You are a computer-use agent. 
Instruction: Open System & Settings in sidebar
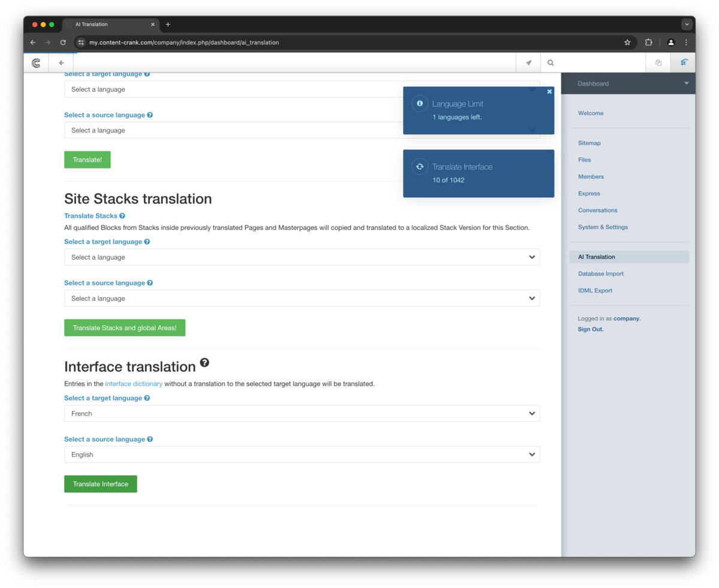[603, 227]
